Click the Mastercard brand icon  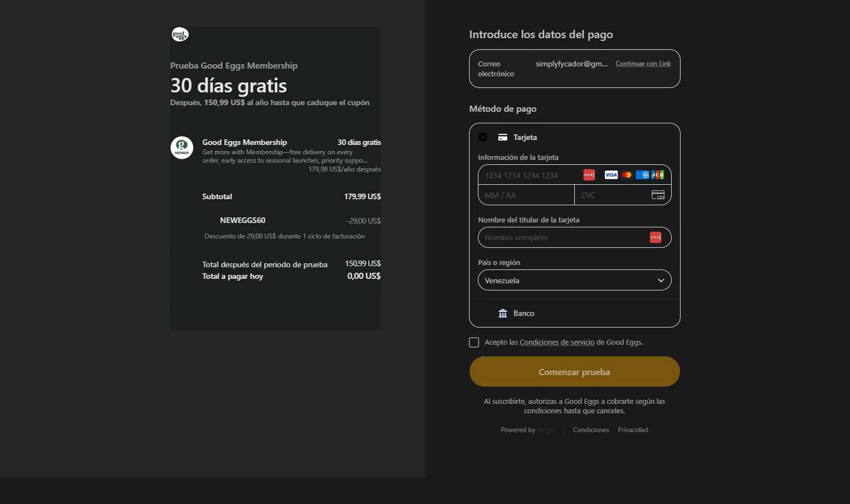point(627,175)
